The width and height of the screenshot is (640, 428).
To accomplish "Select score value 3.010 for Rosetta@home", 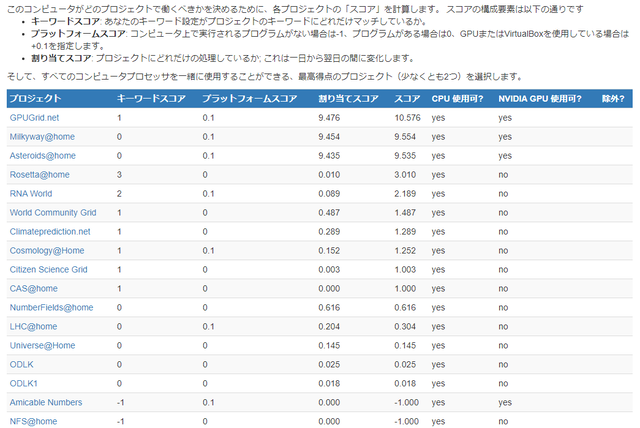I will pyautogui.click(x=405, y=175).
